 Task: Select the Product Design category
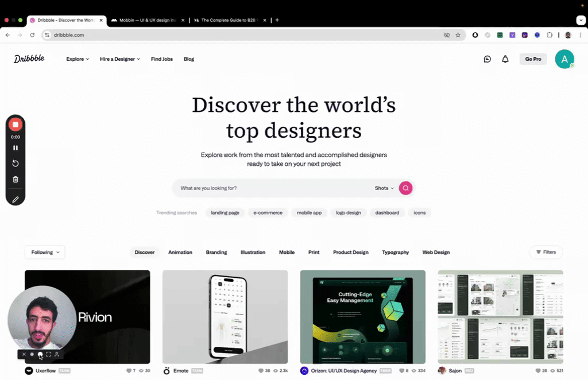pyautogui.click(x=351, y=252)
